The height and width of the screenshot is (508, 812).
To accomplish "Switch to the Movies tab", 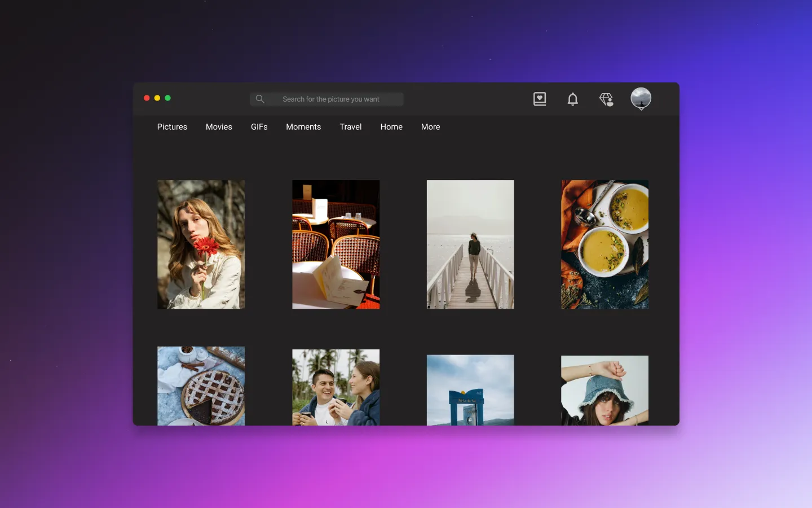I will coord(219,126).
